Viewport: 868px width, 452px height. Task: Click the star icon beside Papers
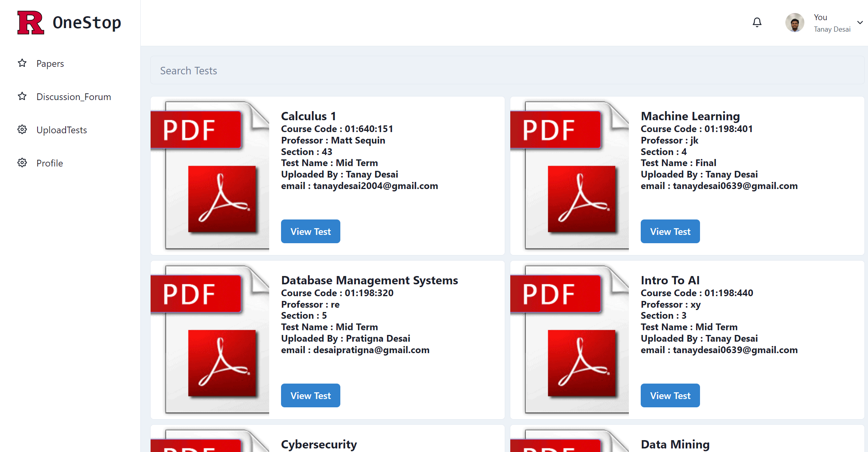[x=22, y=63]
